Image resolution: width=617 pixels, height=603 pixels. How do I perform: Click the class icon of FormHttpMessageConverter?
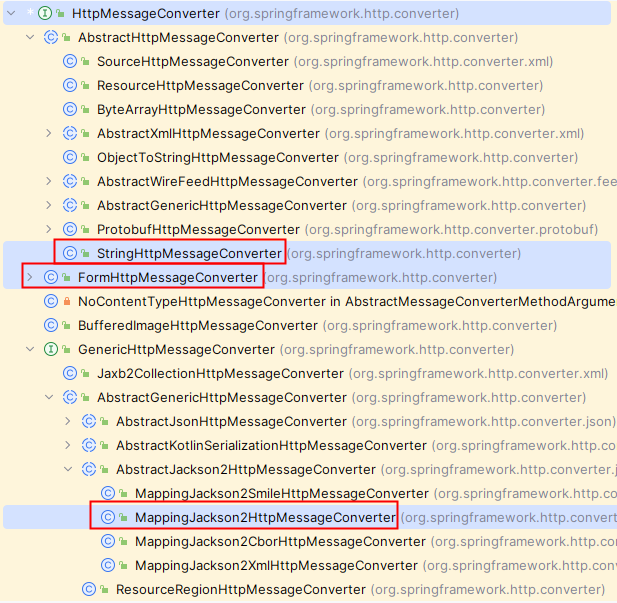click(51, 277)
